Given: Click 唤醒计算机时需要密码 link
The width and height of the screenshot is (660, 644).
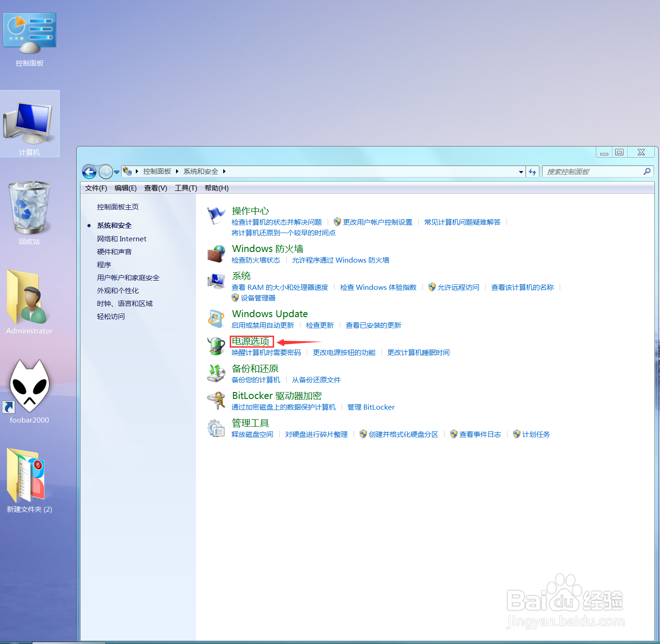Looking at the screenshot, I should pyautogui.click(x=266, y=353).
